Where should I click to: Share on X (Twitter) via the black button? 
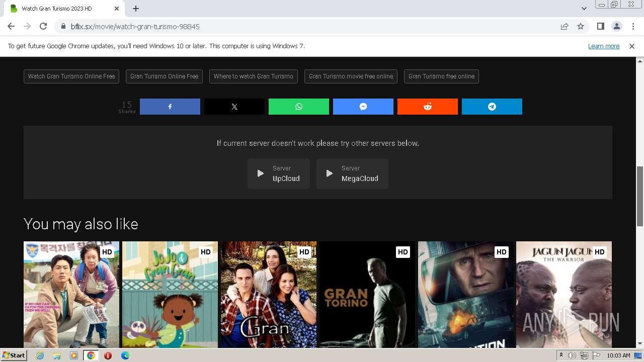234,107
